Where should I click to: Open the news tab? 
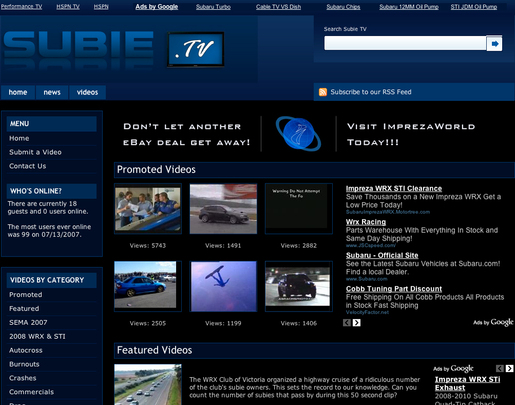[x=52, y=92]
